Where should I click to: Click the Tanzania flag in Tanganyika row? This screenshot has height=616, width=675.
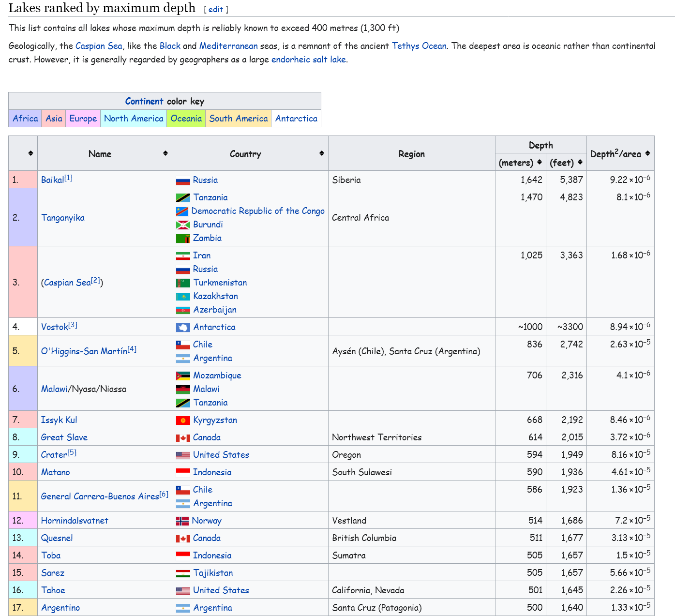point(183,198)
